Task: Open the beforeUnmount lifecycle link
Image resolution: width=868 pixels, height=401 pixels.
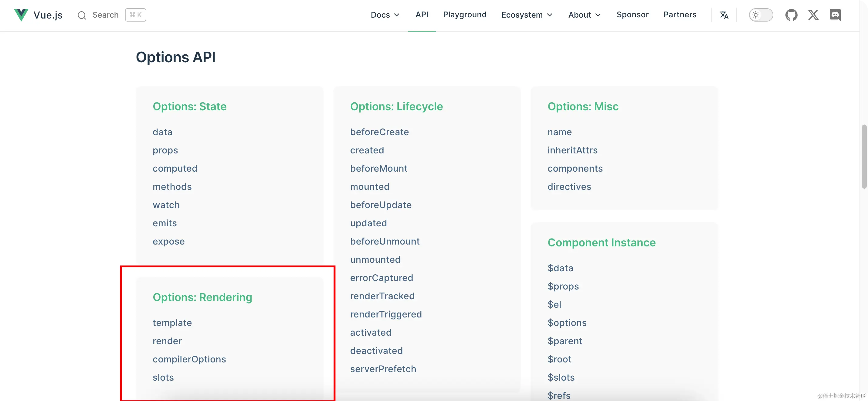Action: click(385, 242)
